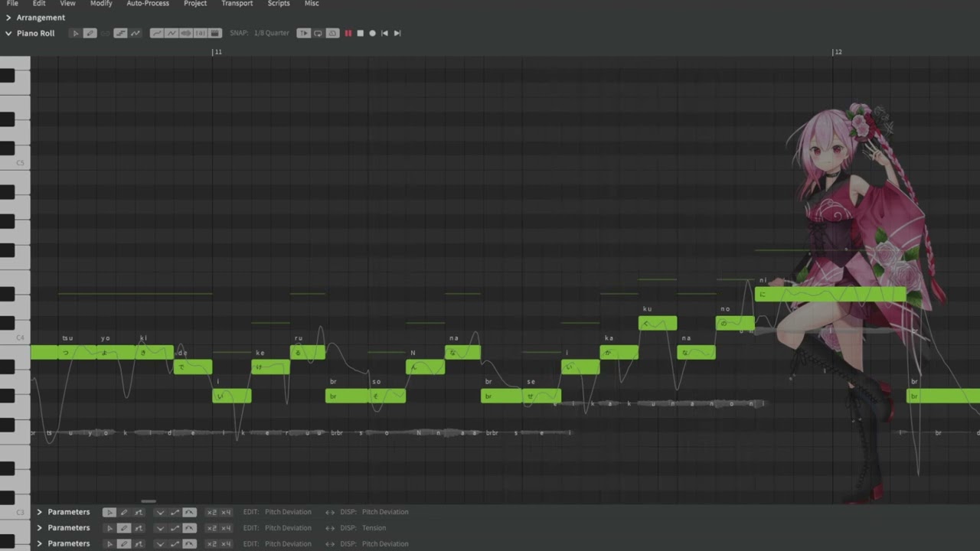Expand the third Parameters panel
This screenshot has height=551, width=980.
tap(39, 543)
